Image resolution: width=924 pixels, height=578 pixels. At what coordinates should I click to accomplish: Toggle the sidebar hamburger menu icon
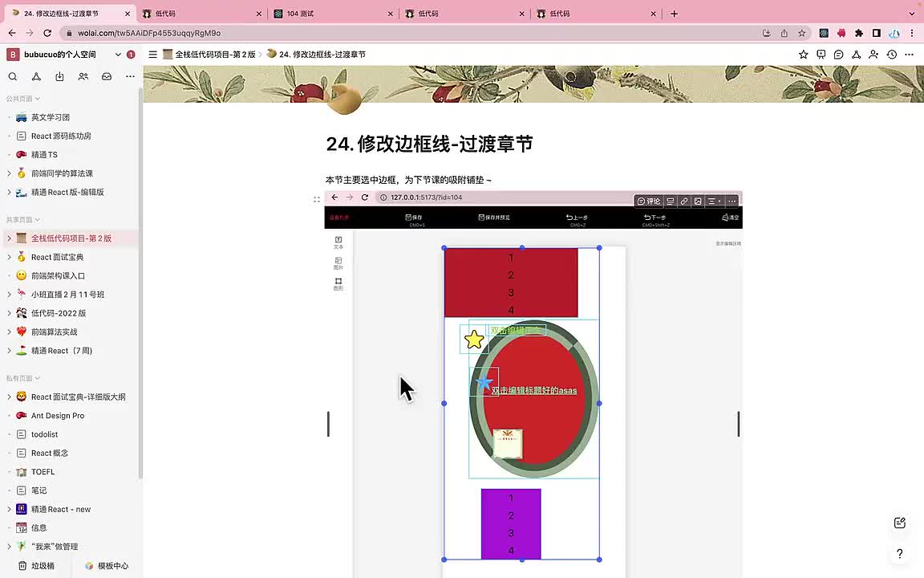[x=152, y=55]
